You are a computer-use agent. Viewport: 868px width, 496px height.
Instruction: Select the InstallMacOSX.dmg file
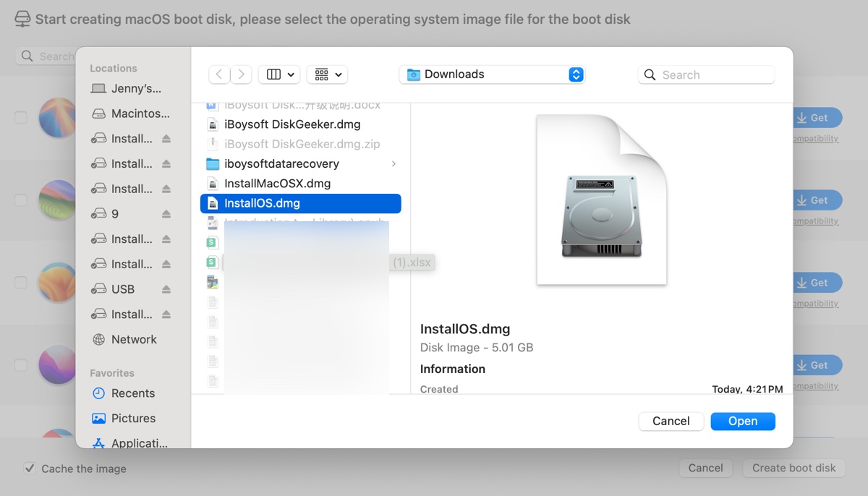[277, 184]
